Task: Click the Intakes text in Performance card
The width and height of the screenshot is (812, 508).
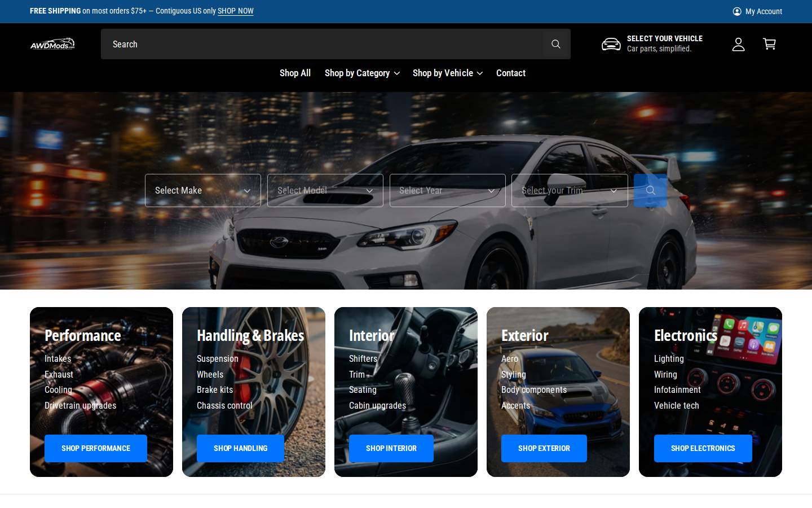Action: [x=58, y=358]
